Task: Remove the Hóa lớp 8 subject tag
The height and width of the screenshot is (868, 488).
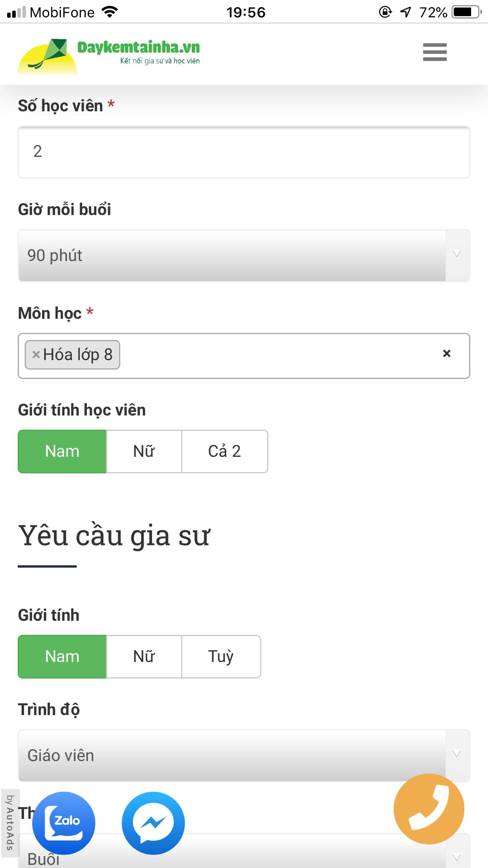Action: (36, 355)
